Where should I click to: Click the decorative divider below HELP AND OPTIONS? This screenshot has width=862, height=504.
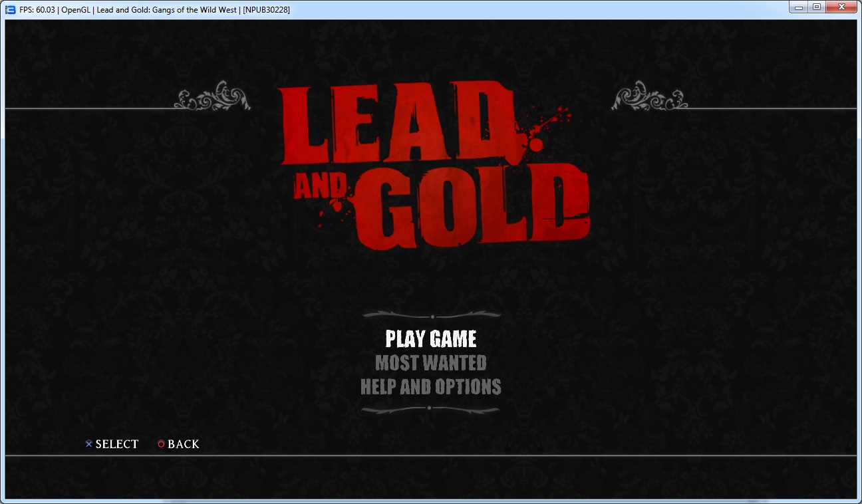click(430, 410)
